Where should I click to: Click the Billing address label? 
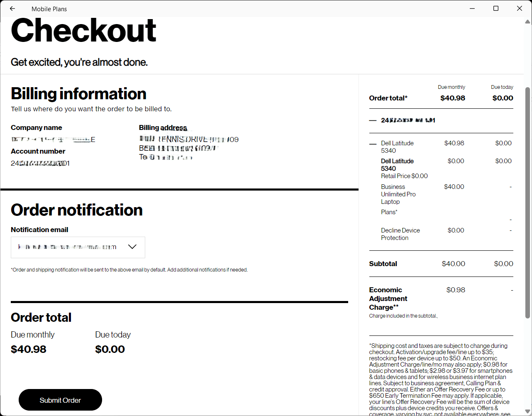point(163,128)
